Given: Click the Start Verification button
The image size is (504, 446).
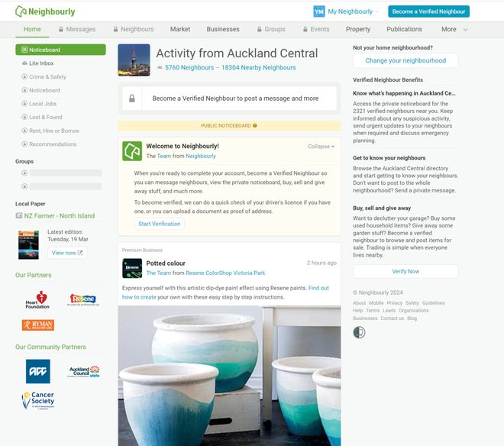Looking at the screenshot, I should 160,224.
